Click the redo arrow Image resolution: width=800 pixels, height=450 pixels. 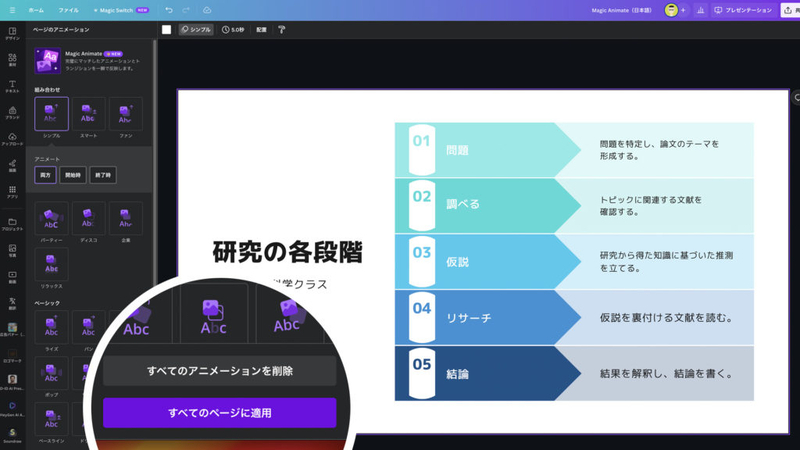coord(186,10)
